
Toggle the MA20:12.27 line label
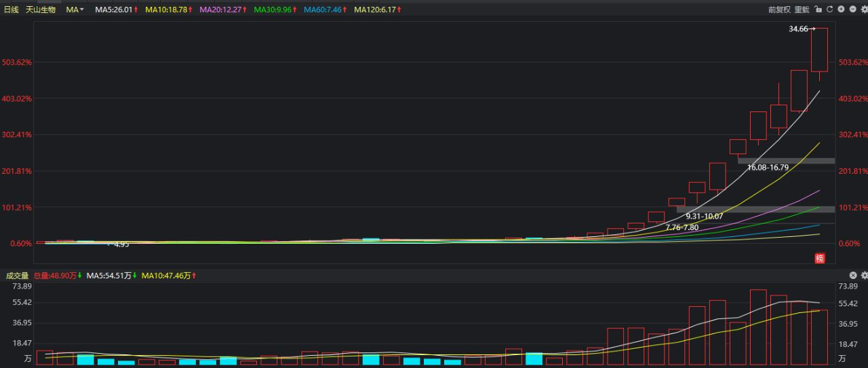223,10
